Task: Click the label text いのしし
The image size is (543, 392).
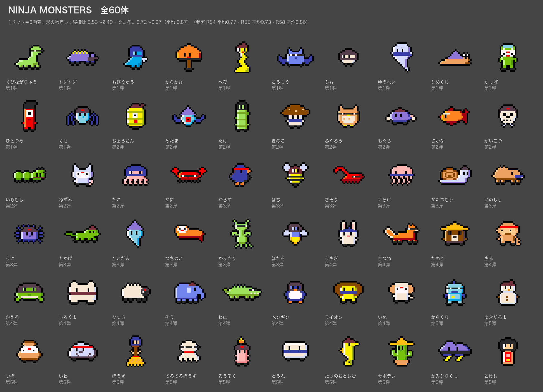Action: tap(493, 200)
